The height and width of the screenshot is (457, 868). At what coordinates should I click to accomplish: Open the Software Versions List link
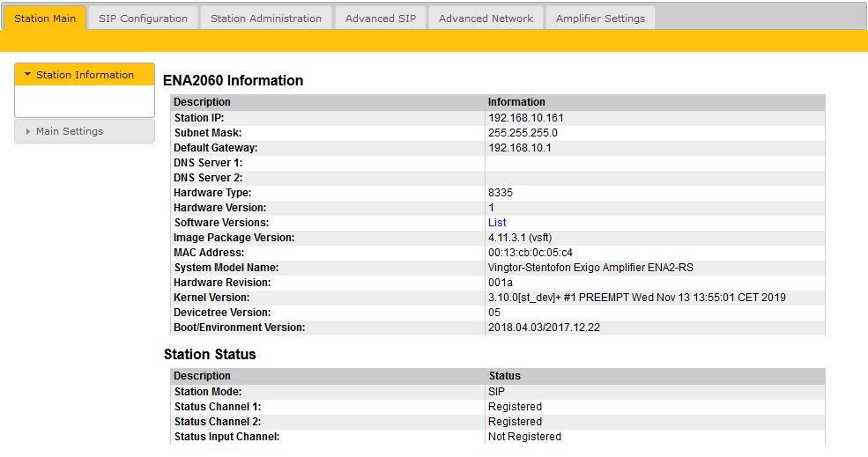497,223
